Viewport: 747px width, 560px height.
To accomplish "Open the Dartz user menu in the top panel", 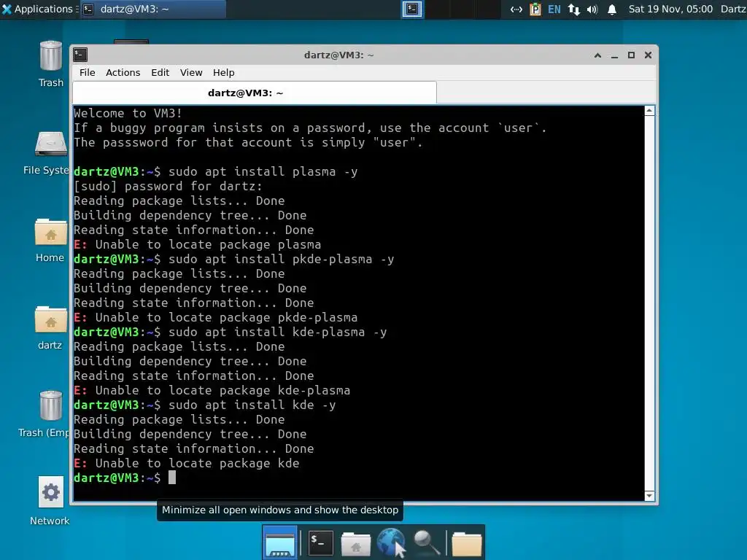I will [x=733, y=9].
